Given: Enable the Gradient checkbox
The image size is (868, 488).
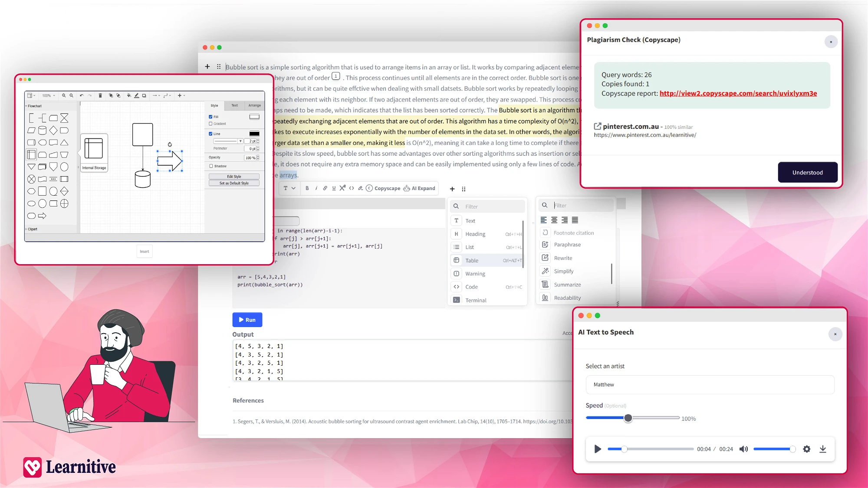Looking at the screenshot, I should click(x=210, y=124).
